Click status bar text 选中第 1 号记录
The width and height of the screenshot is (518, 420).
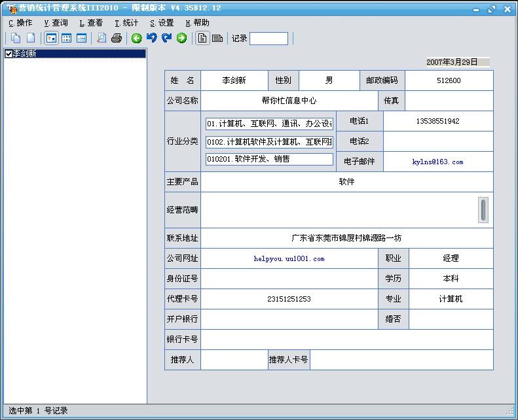[38, 411]
